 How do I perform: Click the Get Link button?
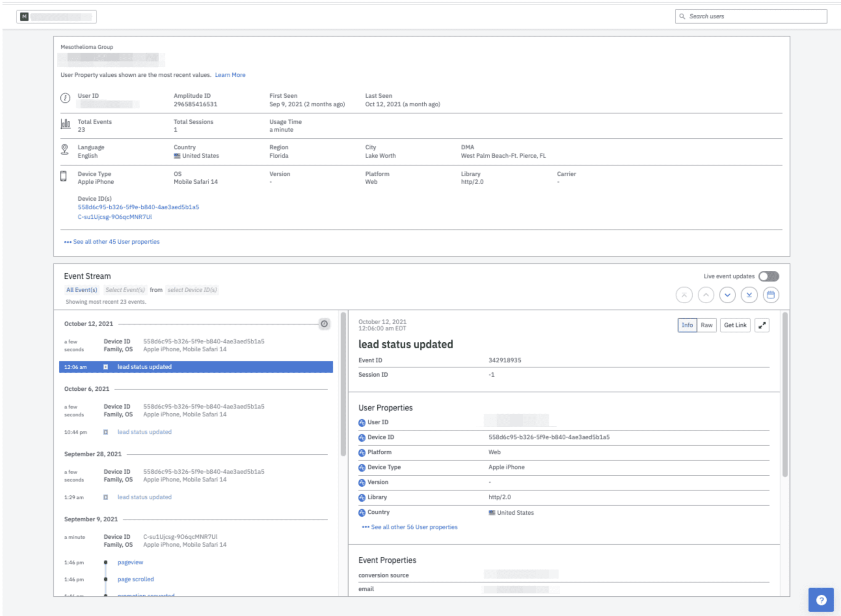[735, 325]
